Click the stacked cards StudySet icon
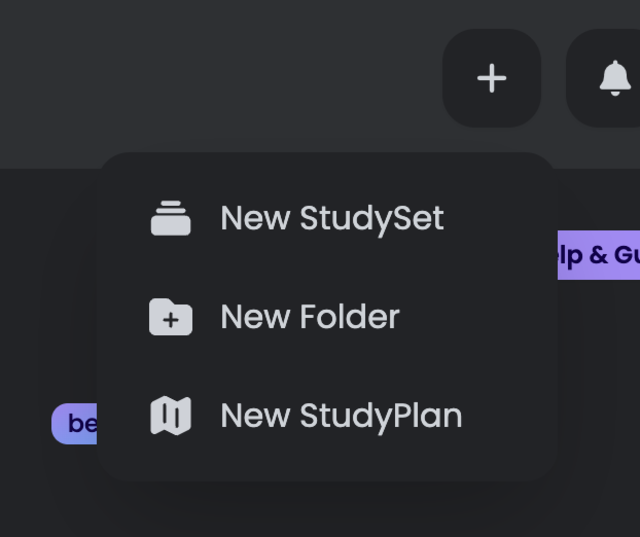 171,218
